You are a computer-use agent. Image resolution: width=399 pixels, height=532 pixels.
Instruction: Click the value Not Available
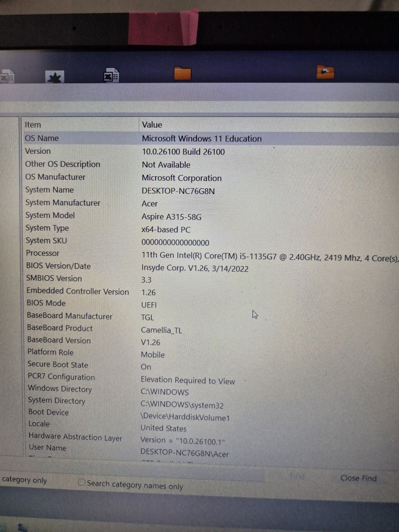pos(166,165)
